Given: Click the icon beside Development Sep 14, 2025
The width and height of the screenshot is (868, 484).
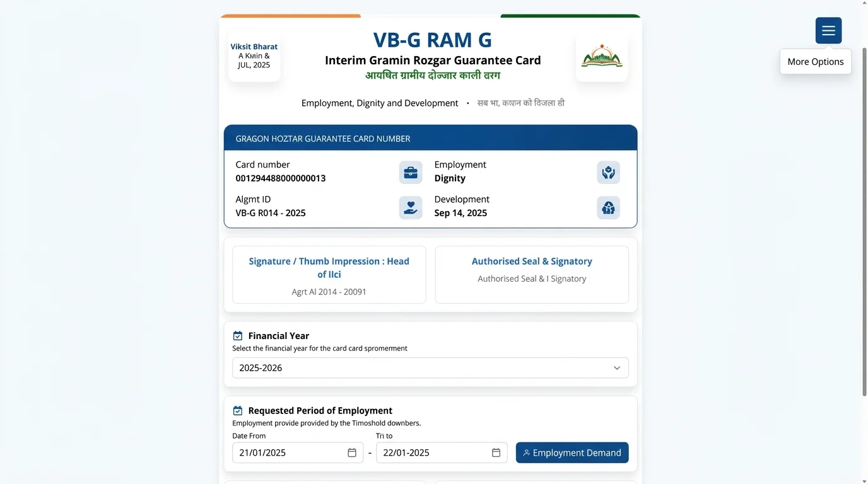Looking at the screenshot, I should point(608,207).
